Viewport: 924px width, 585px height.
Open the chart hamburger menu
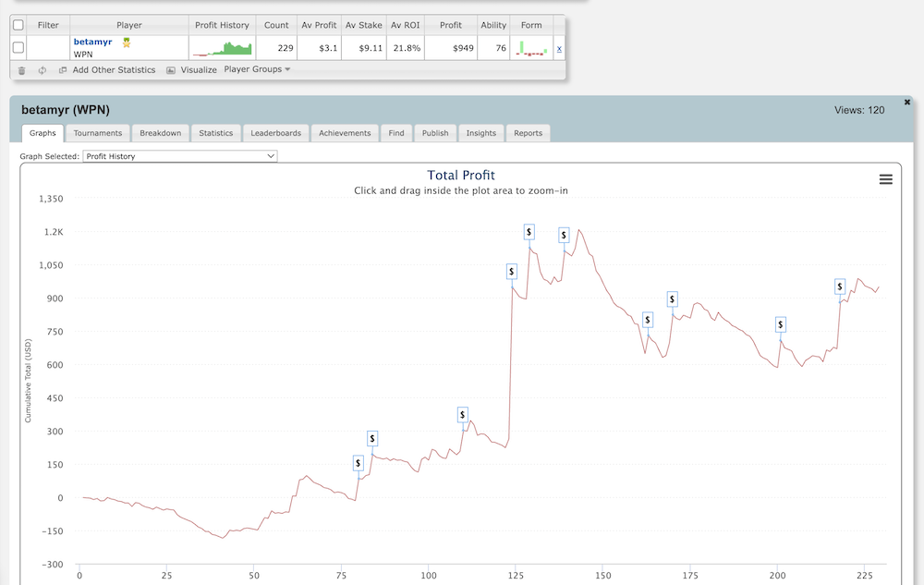885,179
